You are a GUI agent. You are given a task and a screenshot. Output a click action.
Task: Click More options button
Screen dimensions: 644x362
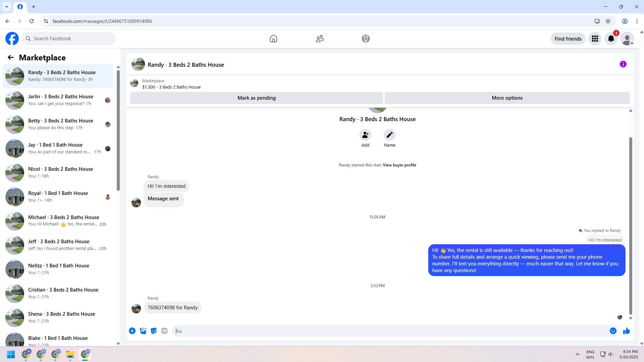(x=507, y=98)
